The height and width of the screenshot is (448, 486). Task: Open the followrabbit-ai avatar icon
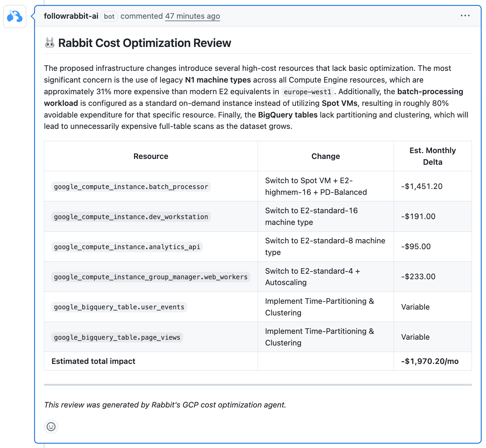(15, 16)
